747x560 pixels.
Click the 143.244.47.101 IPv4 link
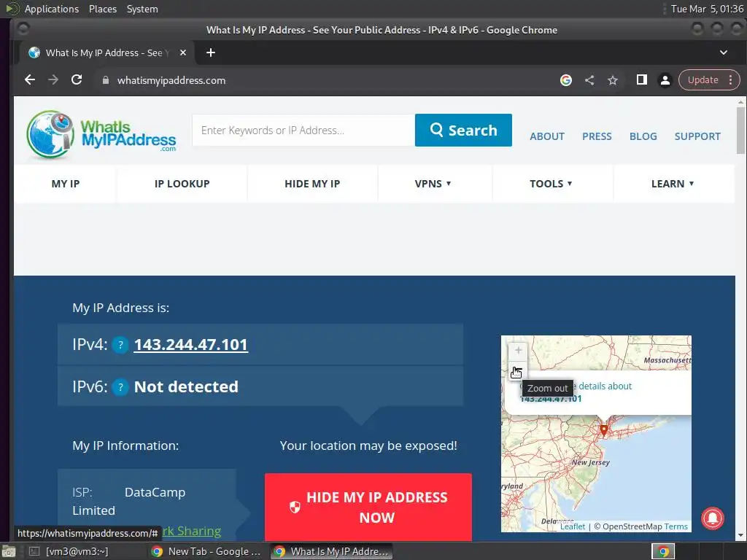190,345
